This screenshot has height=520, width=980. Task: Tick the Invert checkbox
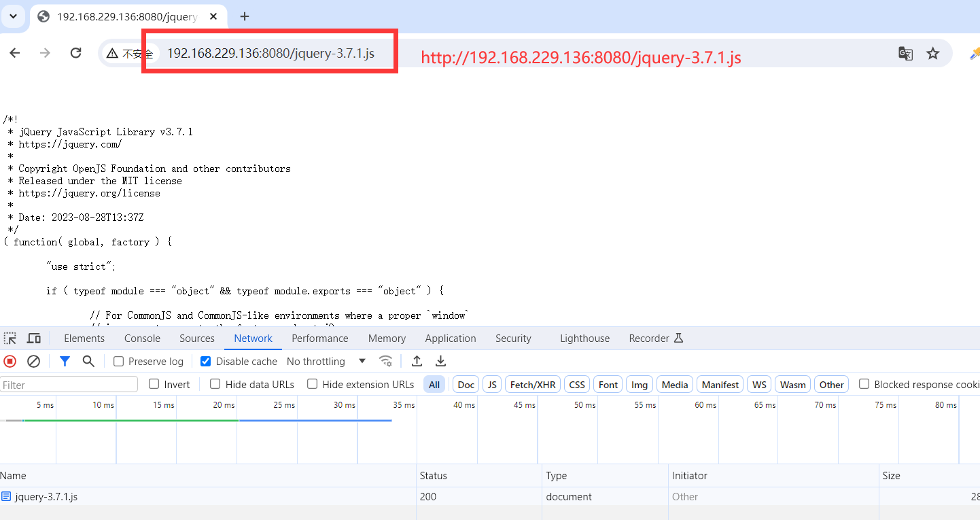[154, 384]
